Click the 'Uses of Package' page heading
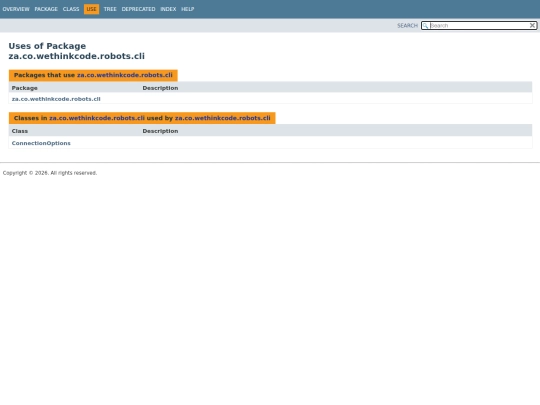The image size is (540, 405). 76,51
